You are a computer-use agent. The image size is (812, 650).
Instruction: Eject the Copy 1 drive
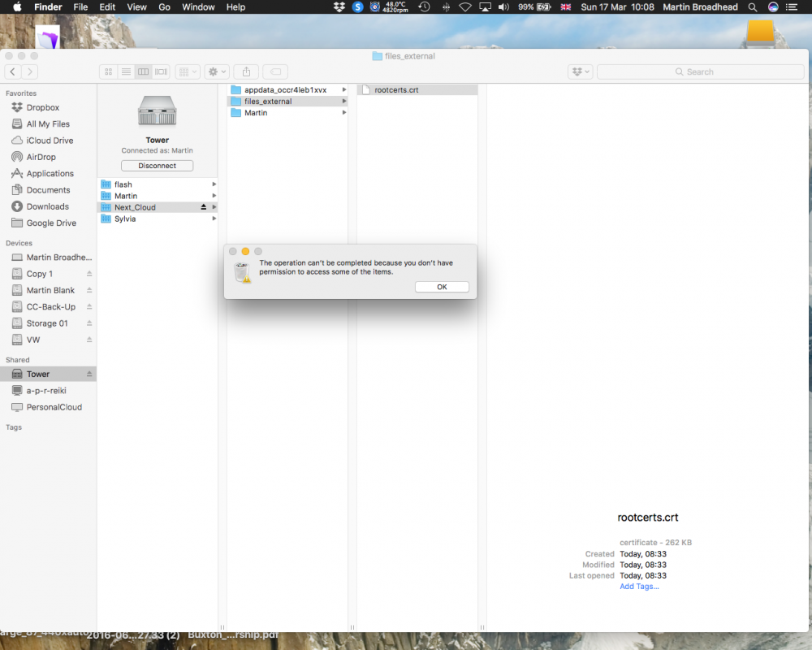point(89,274)
